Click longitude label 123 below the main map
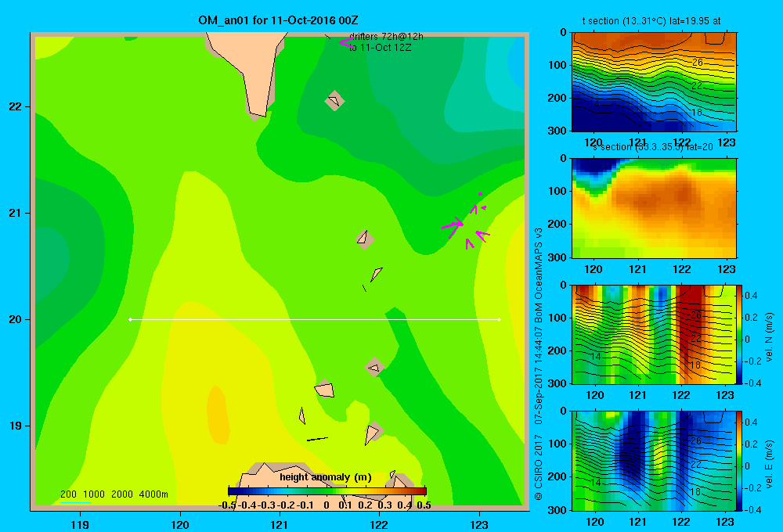 pyautogui.click(x=479, y=524)
